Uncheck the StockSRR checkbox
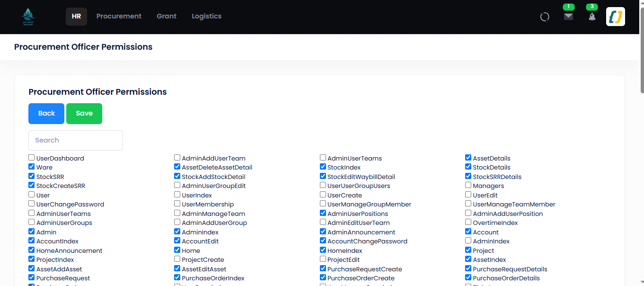This screenshot has width=644, height=286. pos(32,176)
